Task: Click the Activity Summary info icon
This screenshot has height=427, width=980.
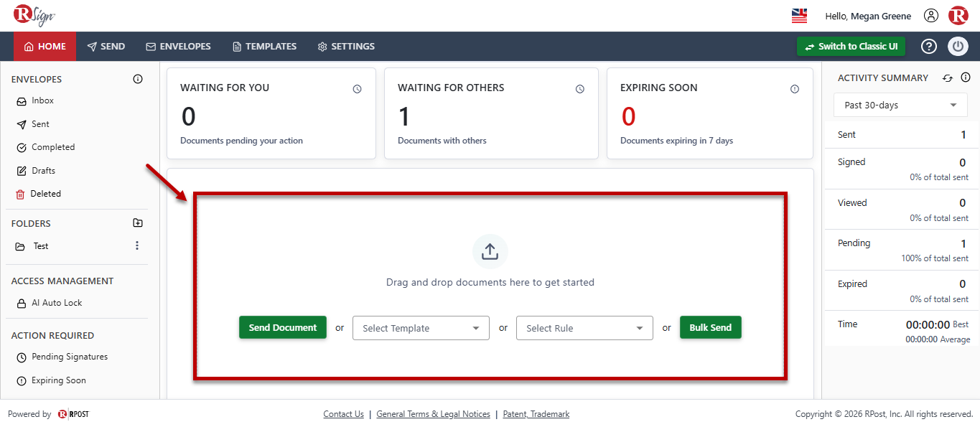Action: 966,78
